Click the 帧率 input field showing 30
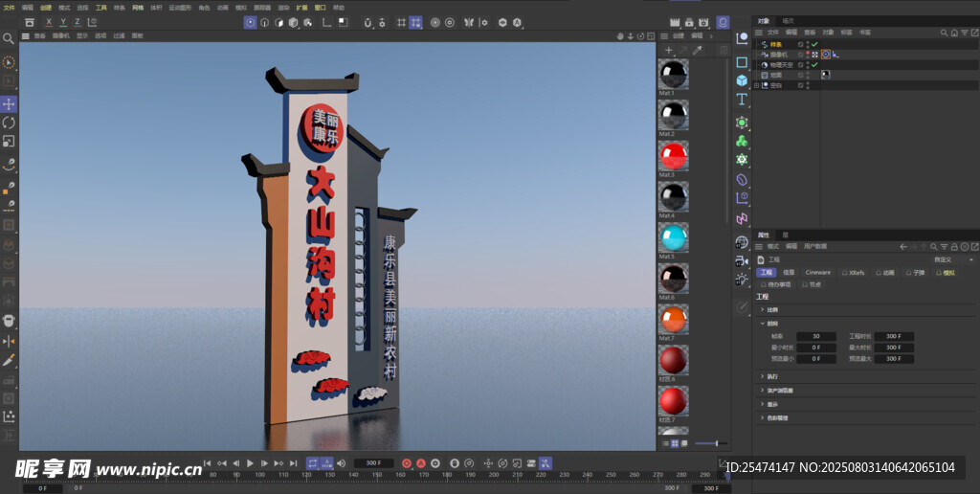The height and width of the screenshot is (494, 980). point(815,336)
